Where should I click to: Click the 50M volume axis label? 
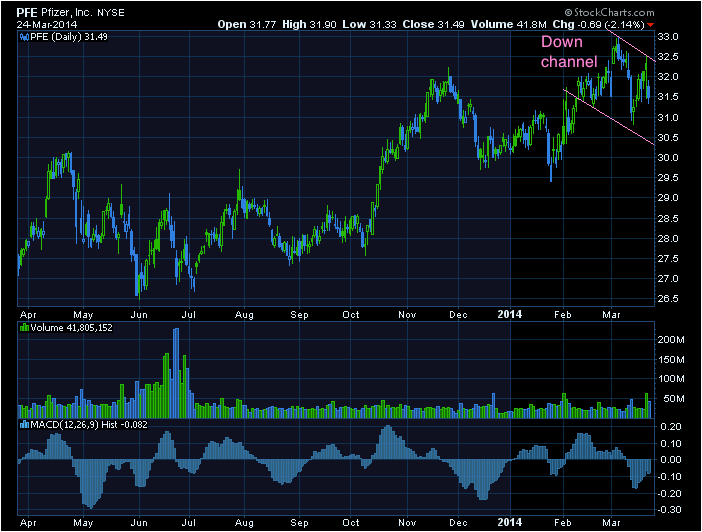(673, 399)
